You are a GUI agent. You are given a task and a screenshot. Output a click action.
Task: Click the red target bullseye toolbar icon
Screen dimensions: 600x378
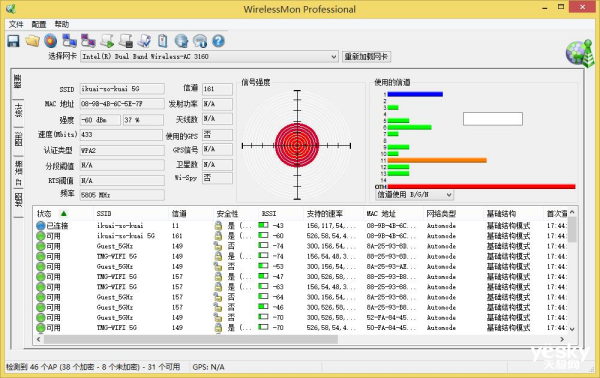pyautogui.click(x=51, y=41)
